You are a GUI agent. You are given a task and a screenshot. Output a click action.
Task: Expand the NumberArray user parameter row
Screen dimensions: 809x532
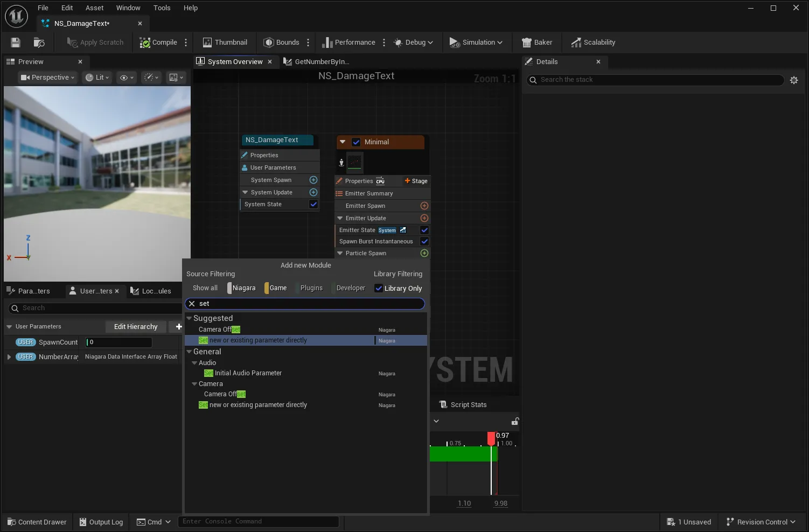(x=9, y=356)
